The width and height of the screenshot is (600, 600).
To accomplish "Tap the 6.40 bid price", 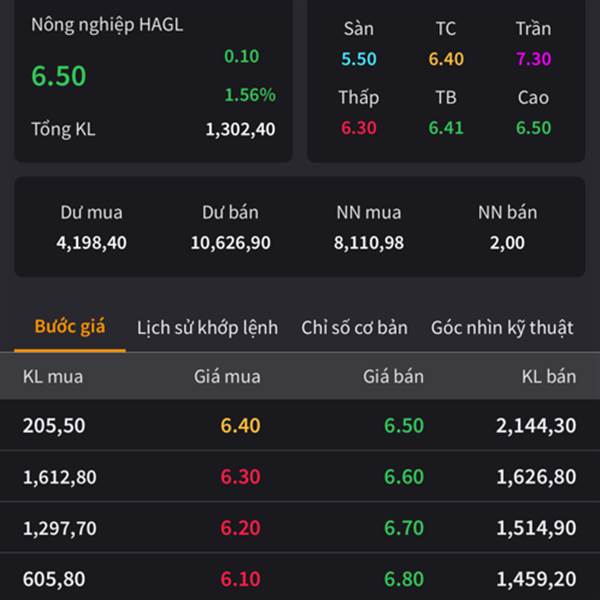I will 240,425.
